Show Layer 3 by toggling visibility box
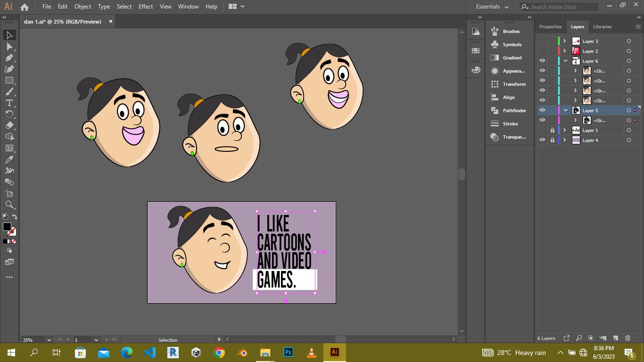Viewport: 644px width, 362px height. (542, 41)
